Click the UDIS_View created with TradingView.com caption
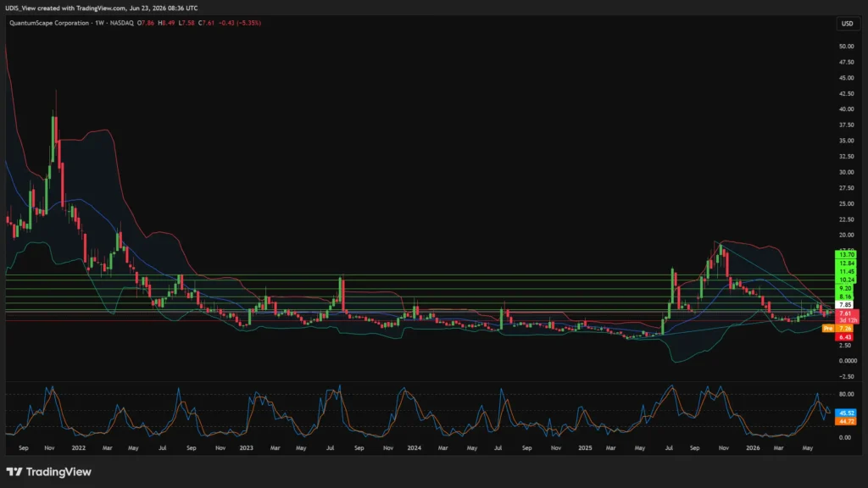Screen dimensions: 868x488 pos(102,8)
